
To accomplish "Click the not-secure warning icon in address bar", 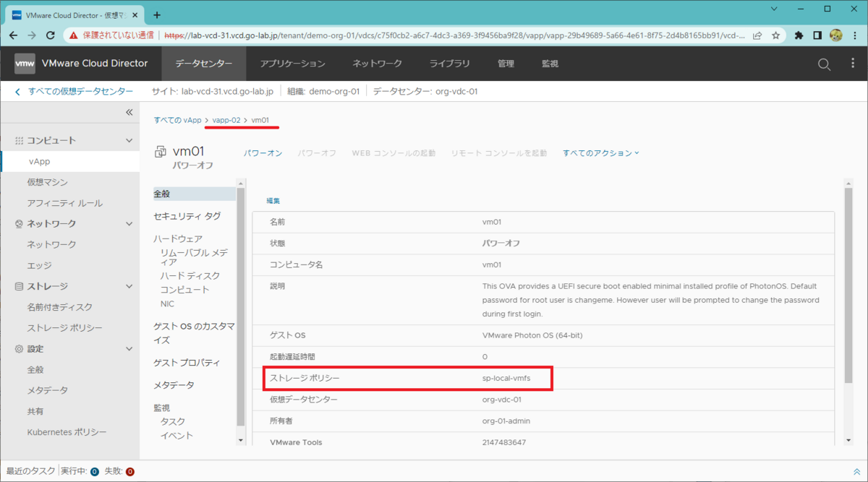I will 75,35.
